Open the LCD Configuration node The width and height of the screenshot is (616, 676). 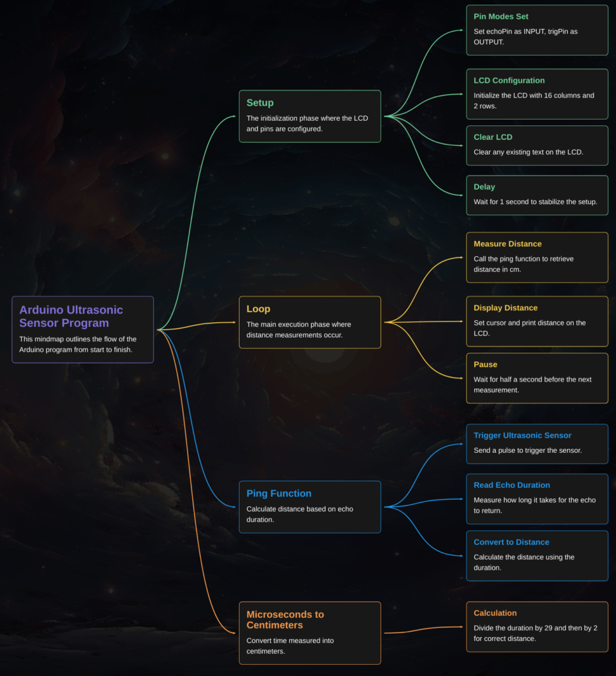536,94
